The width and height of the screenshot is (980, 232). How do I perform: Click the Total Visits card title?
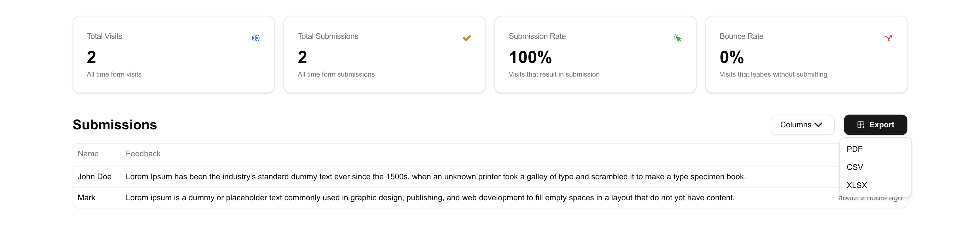pos(104,36)
